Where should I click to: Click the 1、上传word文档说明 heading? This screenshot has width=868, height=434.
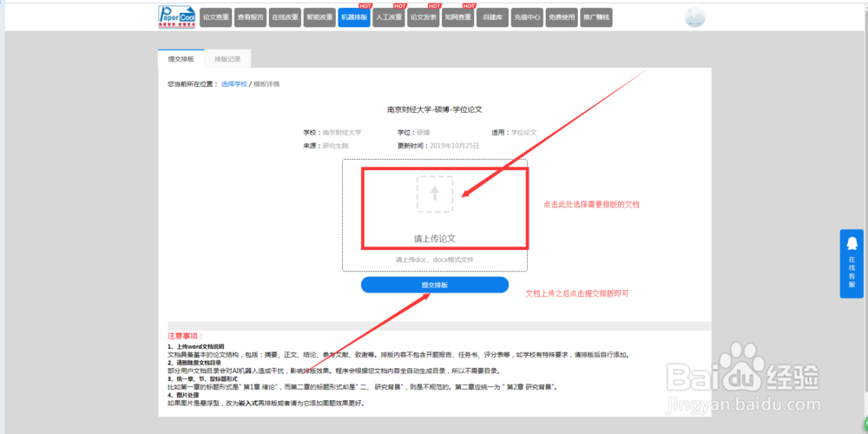196,346
